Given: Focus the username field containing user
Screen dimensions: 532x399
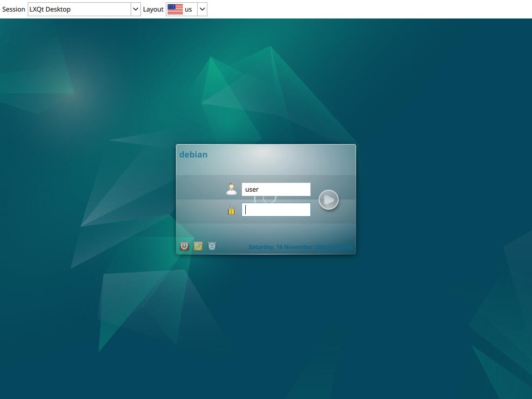Looking at the screenshot, I should [276, 189].
